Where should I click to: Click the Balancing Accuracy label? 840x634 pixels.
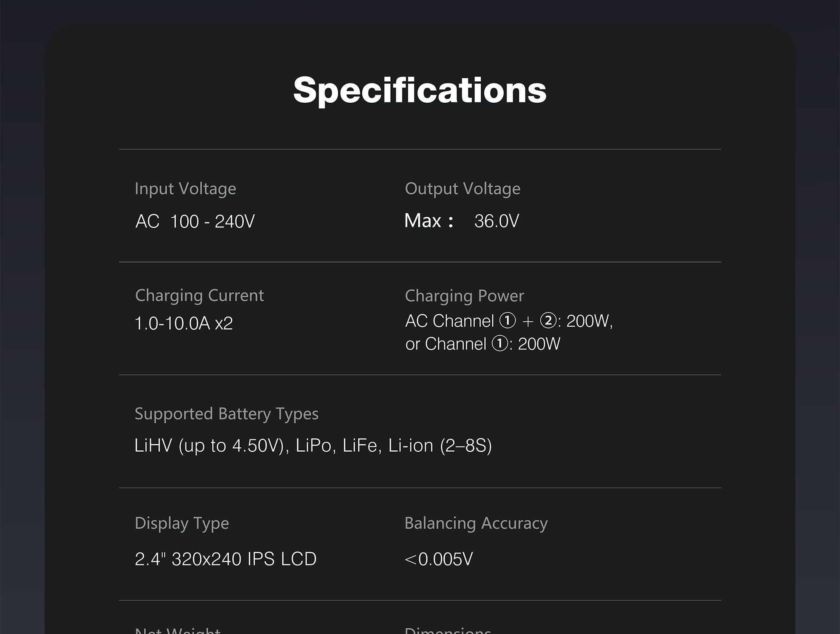pos(476,523)
